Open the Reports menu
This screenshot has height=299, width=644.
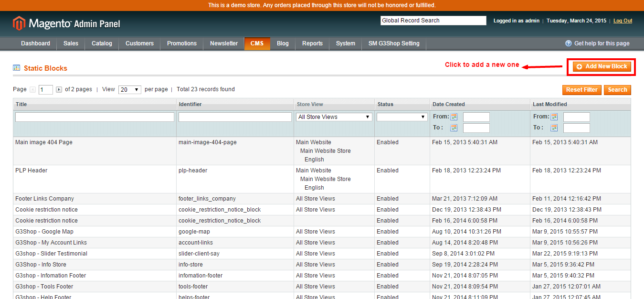click(312, 43)
